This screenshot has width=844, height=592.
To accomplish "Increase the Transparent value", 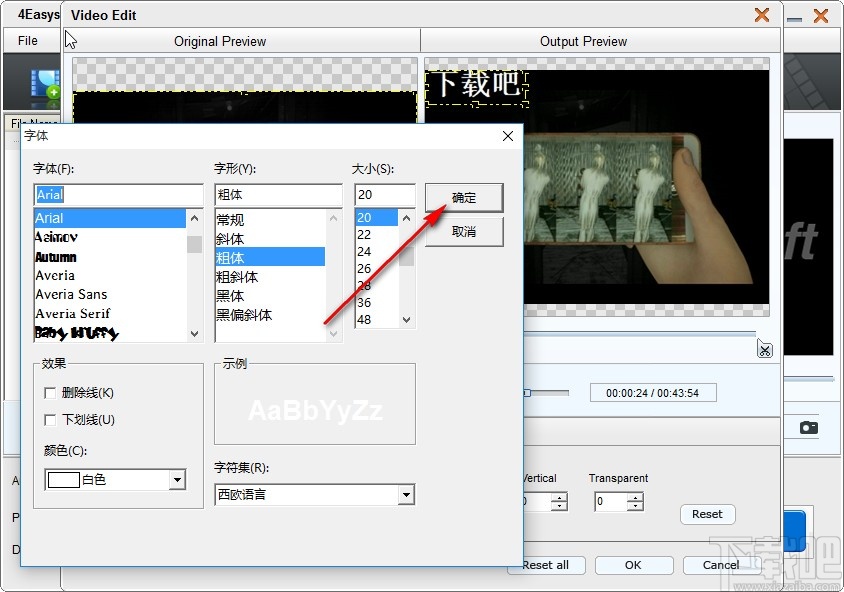I will (636, 498).
